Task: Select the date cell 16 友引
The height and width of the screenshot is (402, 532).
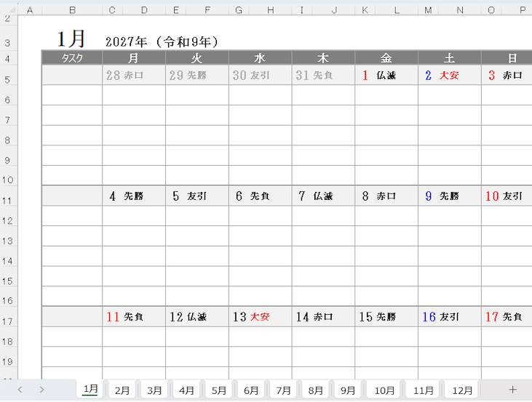Action: (450, 316)
